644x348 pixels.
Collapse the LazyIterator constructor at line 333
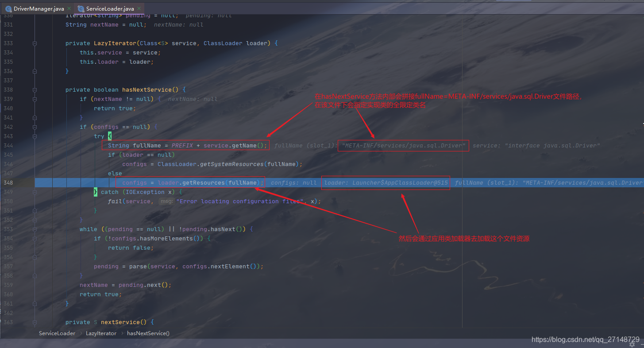coord(35,43)
